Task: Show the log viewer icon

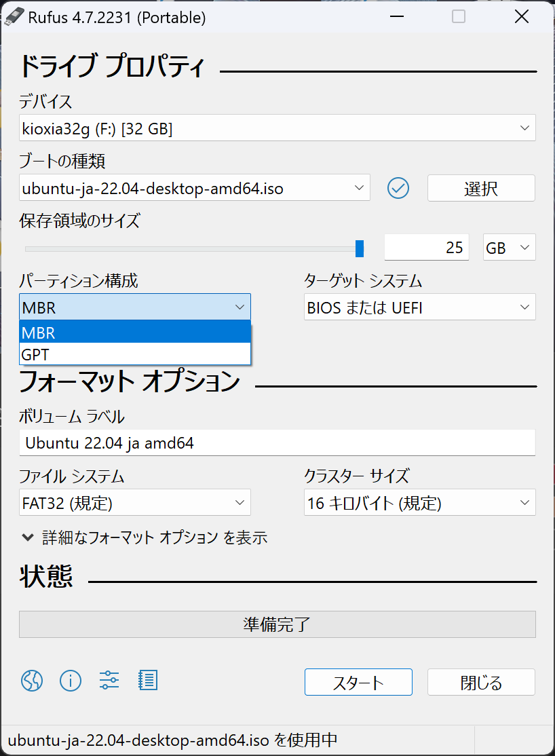Action: [x=147, y=681]
